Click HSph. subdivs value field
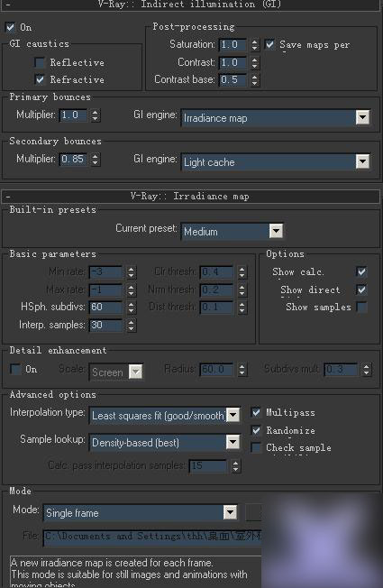Screen dimensions: 383x588 pos(105,308)
